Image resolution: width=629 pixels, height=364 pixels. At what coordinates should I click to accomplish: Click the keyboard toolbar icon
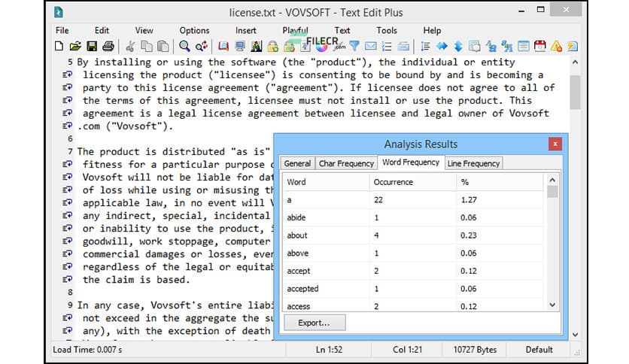click(403, 47)
